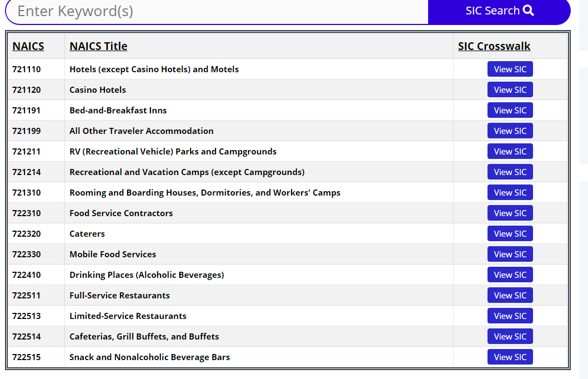
Task: Click the title Bed-and-Breakfast Inns
Action: [x=118, y=111]
